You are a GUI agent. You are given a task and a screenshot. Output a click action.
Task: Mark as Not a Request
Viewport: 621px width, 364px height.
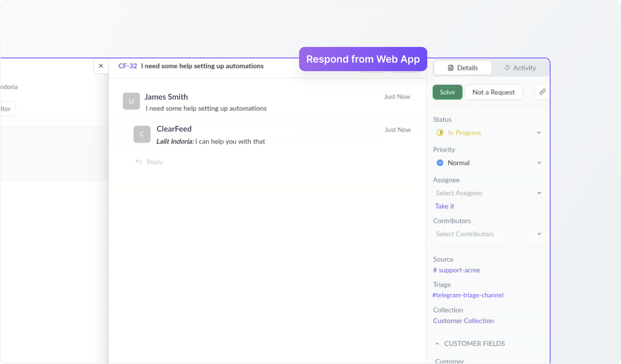pos(493,92)
